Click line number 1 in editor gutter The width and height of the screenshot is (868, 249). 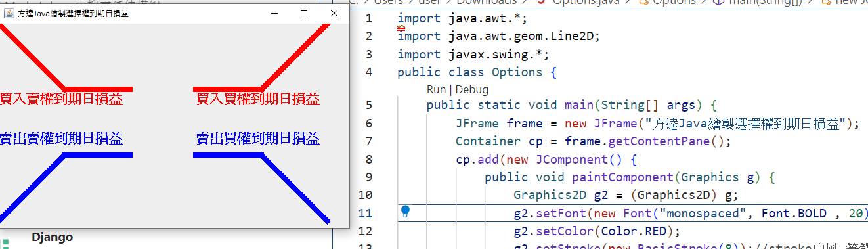(369, 18)
